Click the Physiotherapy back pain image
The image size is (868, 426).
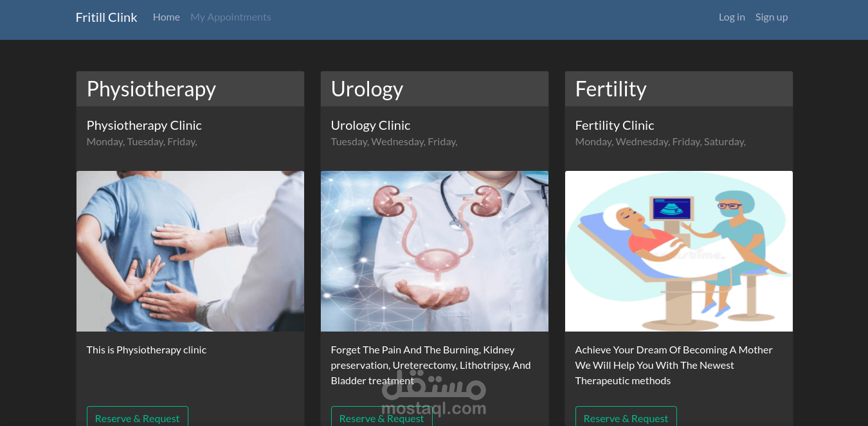(x=190, y=251)
